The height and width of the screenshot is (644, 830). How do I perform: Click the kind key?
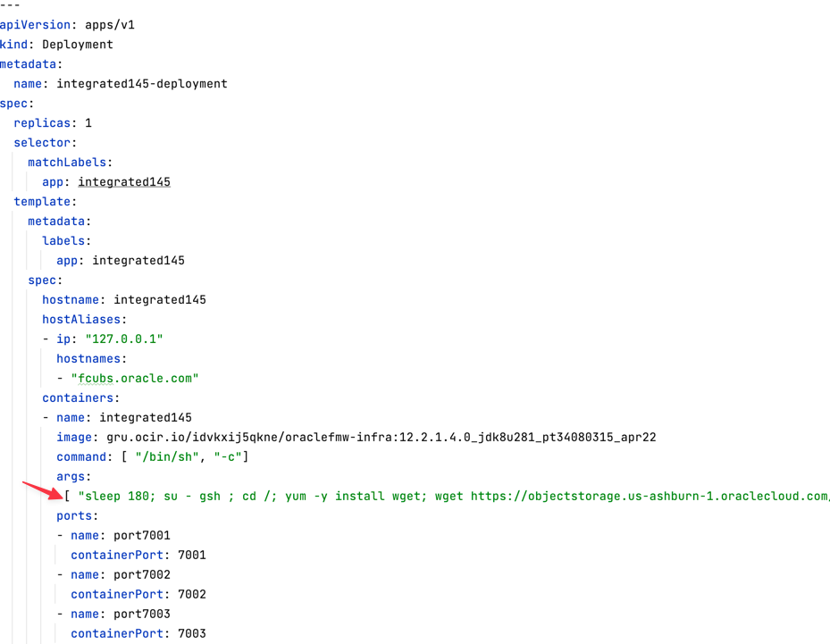pyautogui.click(x=13, y=45)
